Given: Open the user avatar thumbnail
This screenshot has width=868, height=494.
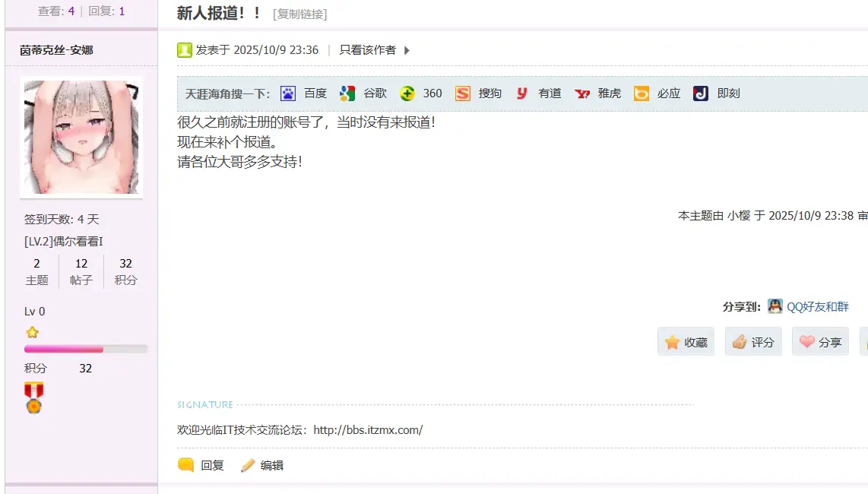Looking at the screenshot, I should [81, 138].
